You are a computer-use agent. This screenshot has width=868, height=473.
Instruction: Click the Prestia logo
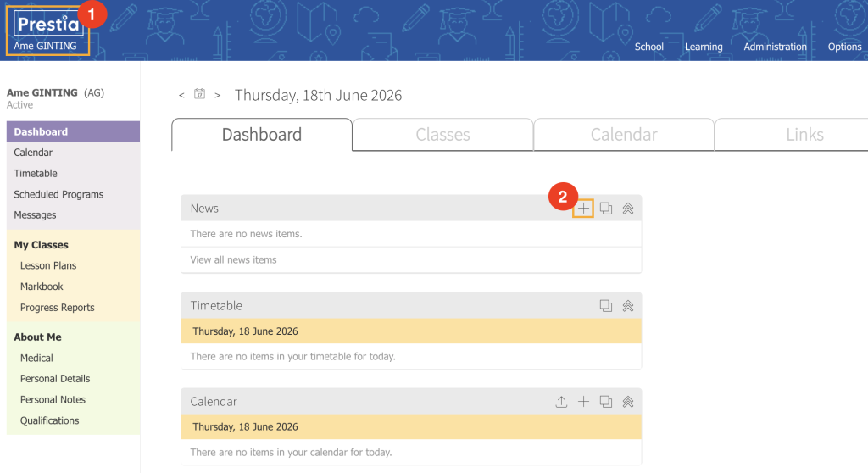coord(48,24)
